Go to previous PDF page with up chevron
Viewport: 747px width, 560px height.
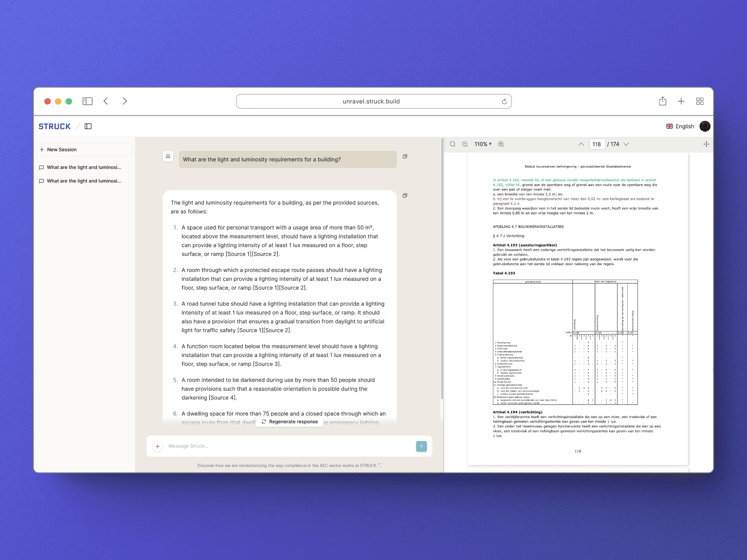click(x=581, y=144)
